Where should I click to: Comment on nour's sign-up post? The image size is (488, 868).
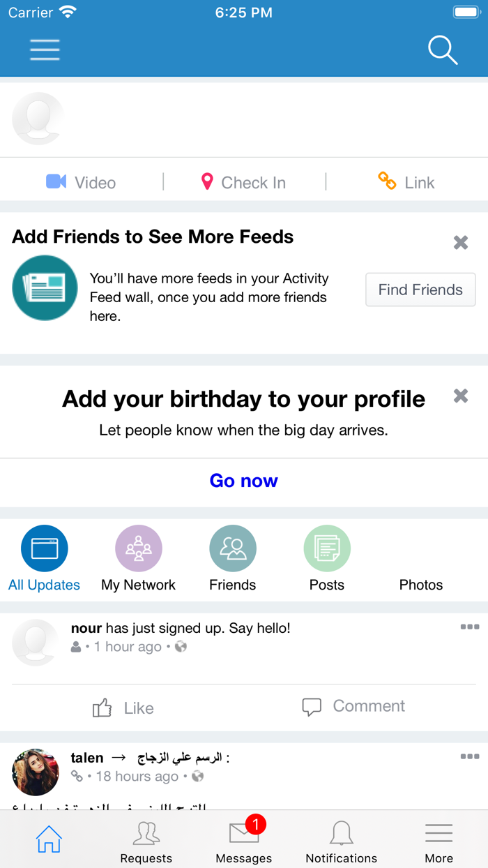coord(353,706)
